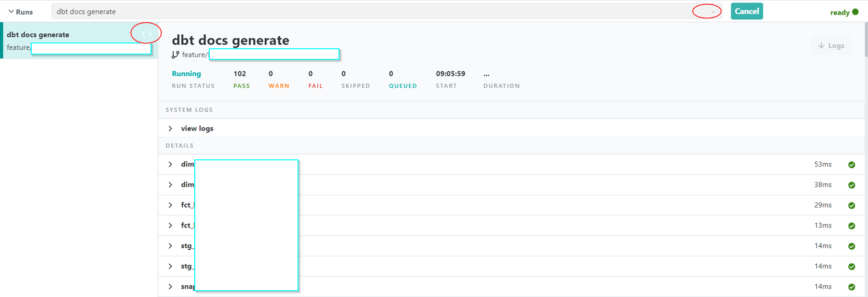Click the Logs download button
This screenshot has width=868, height=297.
click(x=831, y=45)
